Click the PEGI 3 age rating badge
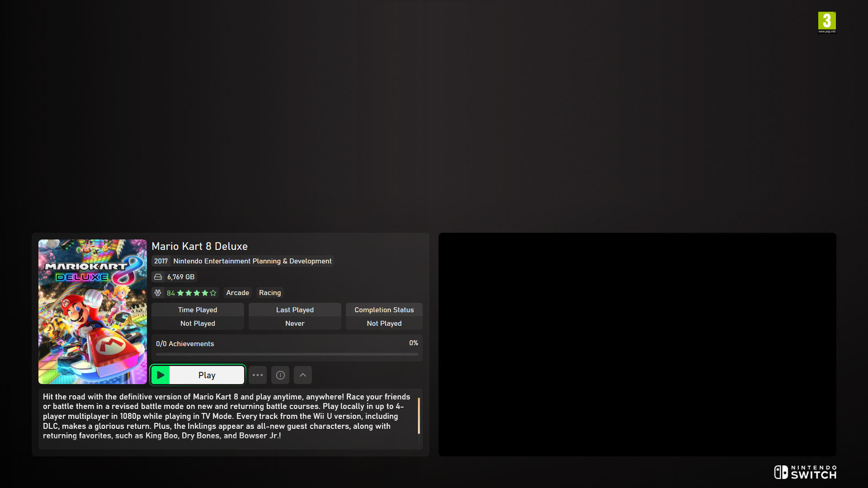 827,23
